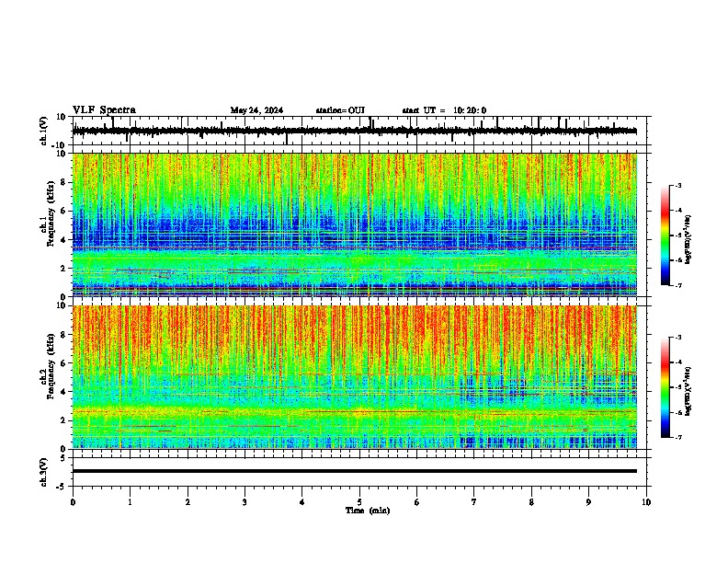
Task: Click the "8" kHz tick on ch.1 spectrogram axis
Action: (63, 182)
